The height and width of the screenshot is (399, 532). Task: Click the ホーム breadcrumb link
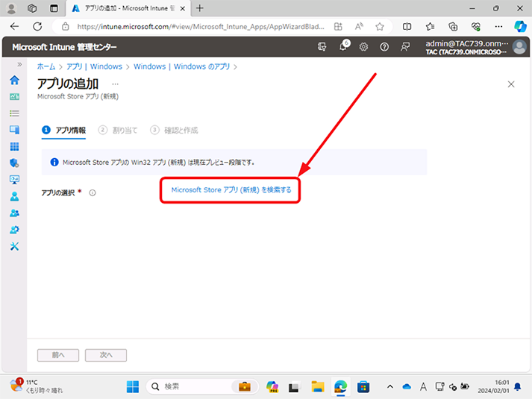tap(46, 66)
